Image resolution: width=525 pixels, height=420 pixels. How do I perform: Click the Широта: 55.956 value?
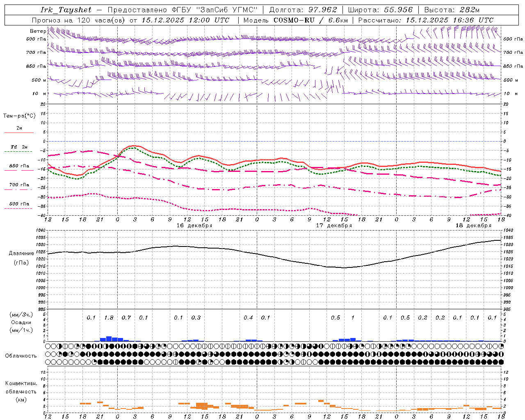pos(380,10)
